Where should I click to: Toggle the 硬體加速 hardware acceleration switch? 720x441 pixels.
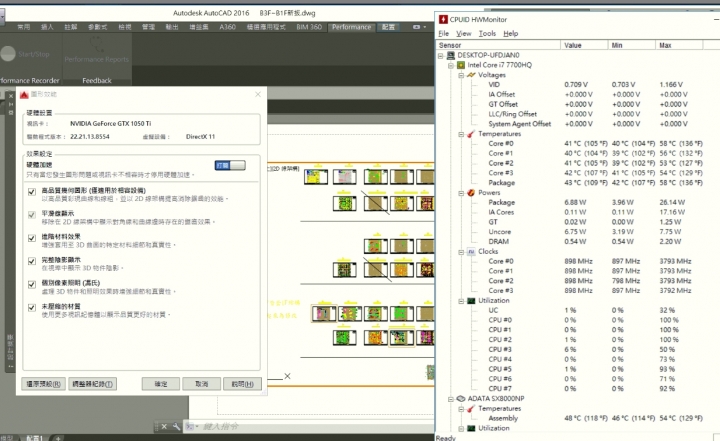[230, 165]
